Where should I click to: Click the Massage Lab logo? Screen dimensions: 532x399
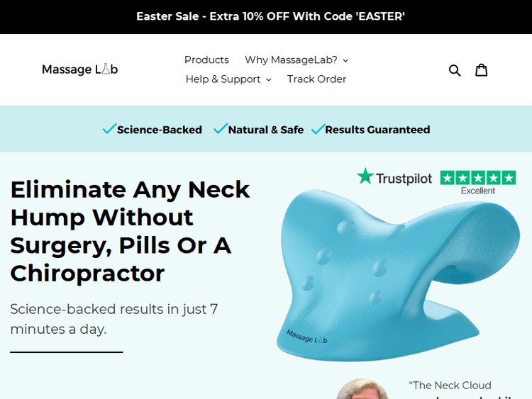coord(79,69)
